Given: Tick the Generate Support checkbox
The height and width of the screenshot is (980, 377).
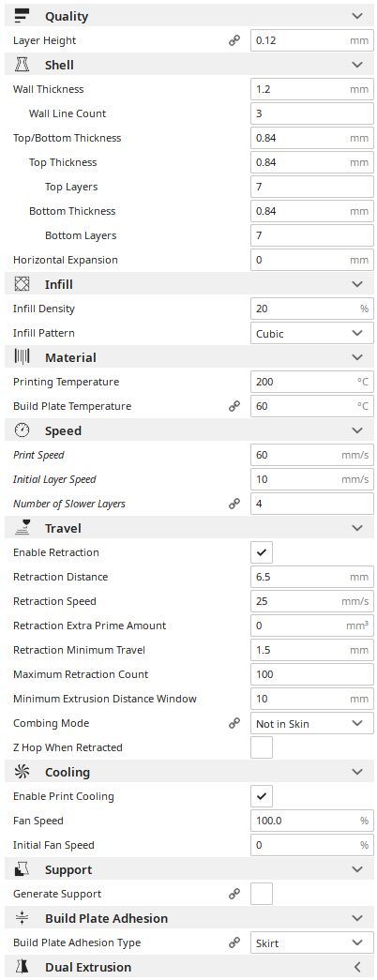Looking at the screenshot, I should coord(262,894).
